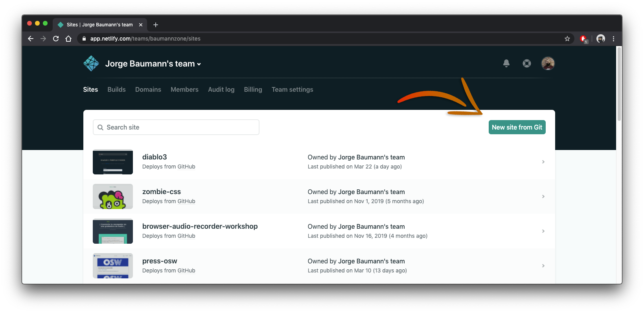This screenshot has height=313, width=644.
Task: Click the browser forward arrow
Action: pos(43,39)
